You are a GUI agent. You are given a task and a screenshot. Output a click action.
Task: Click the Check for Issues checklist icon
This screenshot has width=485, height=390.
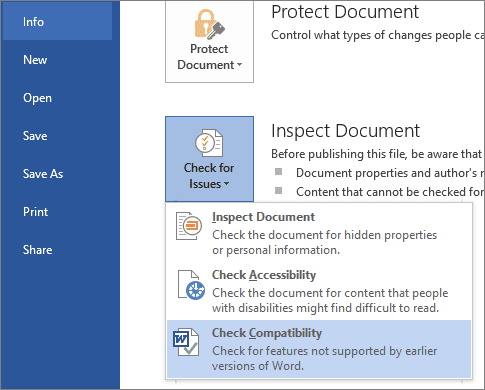(x=209, y=143)
